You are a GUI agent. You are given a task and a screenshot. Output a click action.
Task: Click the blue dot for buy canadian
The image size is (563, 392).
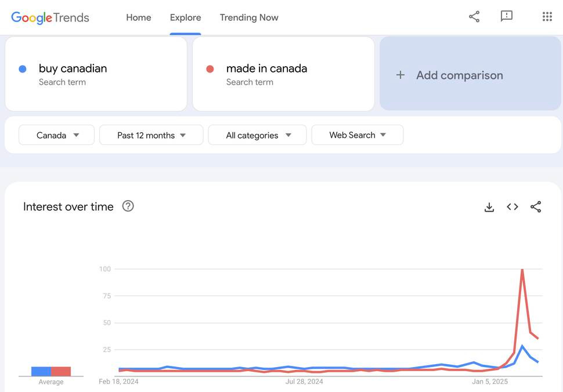(23, 69)
